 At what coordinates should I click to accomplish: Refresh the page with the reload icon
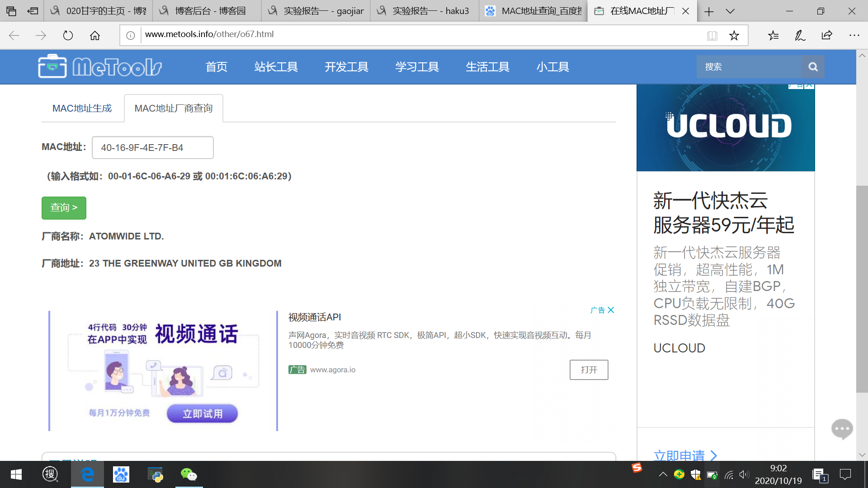pyautogui.click(x=68, y=35)
